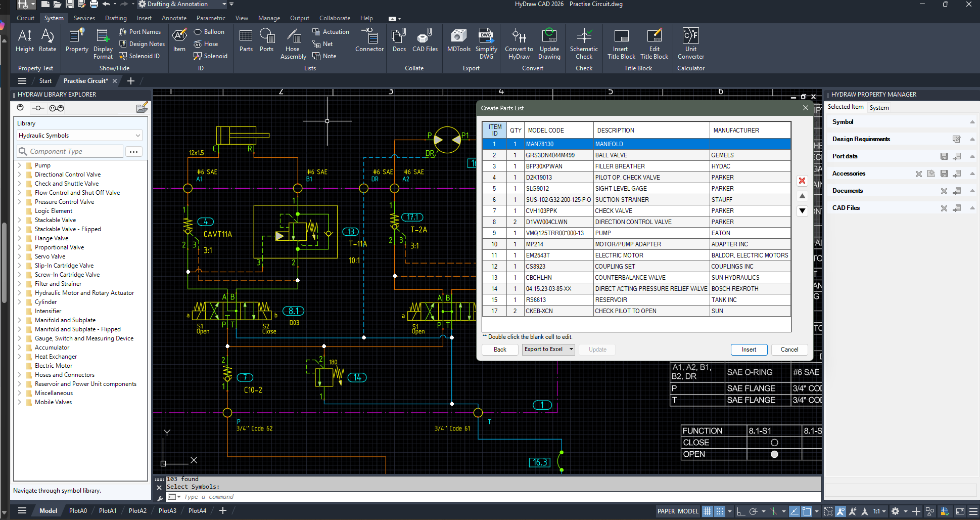980x520 pixels.
Task: Click the Insert button in dialog
Action: point(749,350)
